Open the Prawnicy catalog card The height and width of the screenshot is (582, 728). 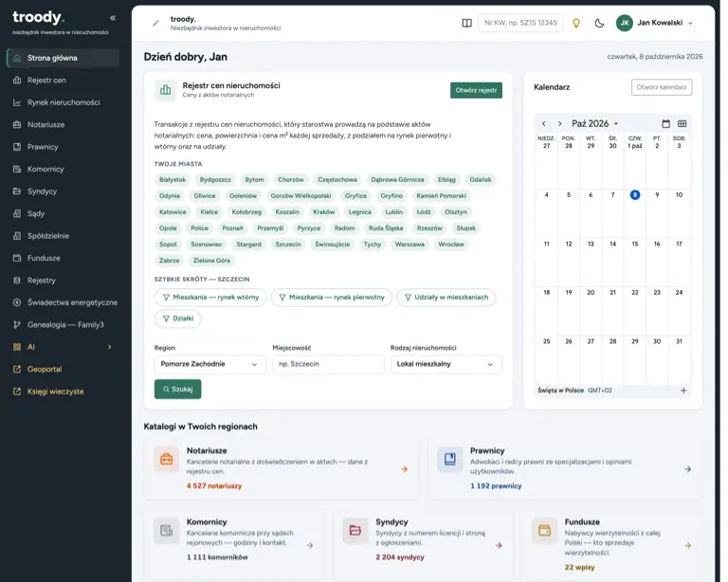[x=565, y=468]
